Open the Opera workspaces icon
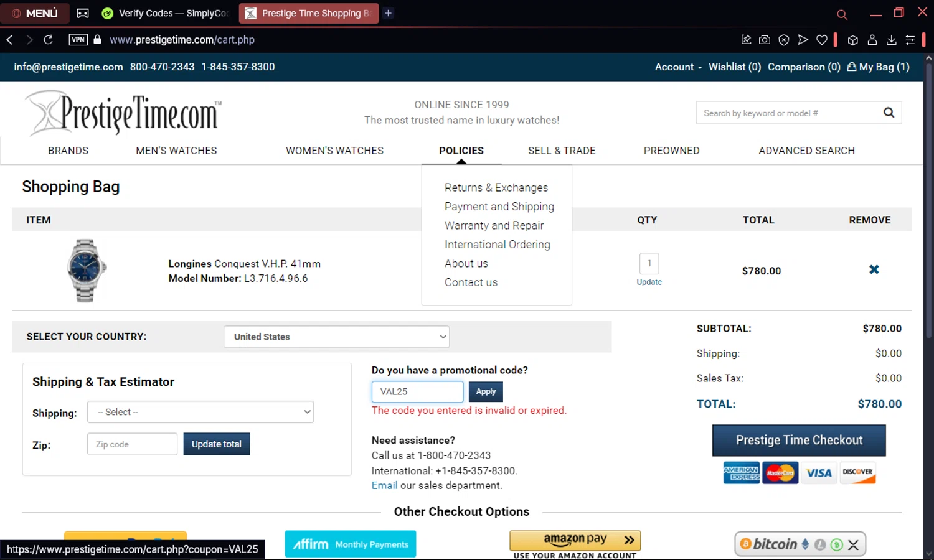The height and width of the screenshot is (560, 934). pos(83,13)
